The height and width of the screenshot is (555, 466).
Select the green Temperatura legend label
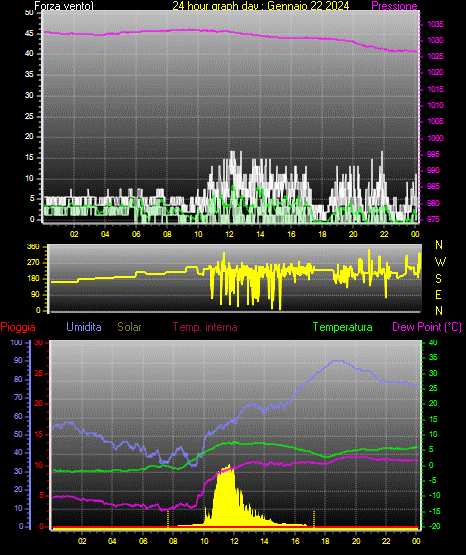[x=343, y=327]
